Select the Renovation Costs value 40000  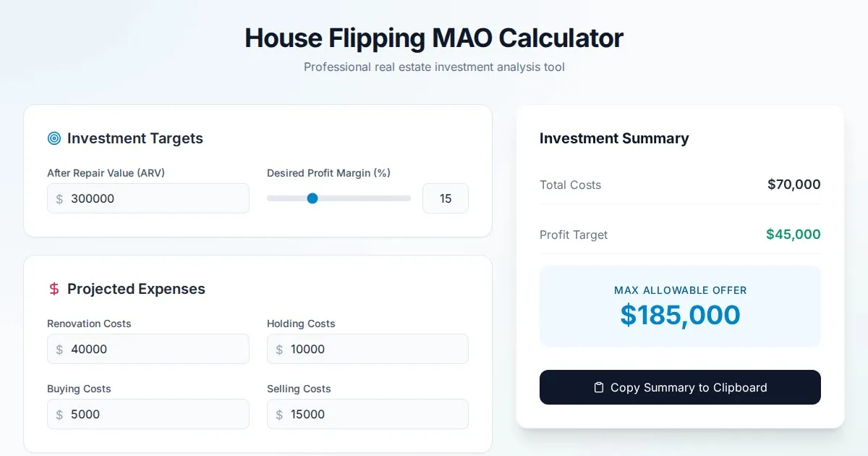[89, 349]
